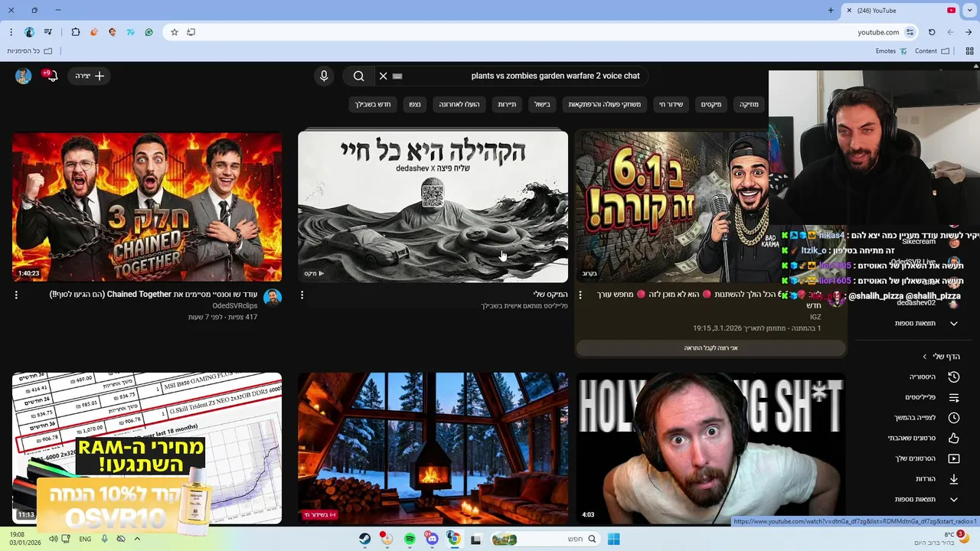Open the Emotes bookmark
The width and height of the screenshot is (980, 551).
tap(891, 51)
